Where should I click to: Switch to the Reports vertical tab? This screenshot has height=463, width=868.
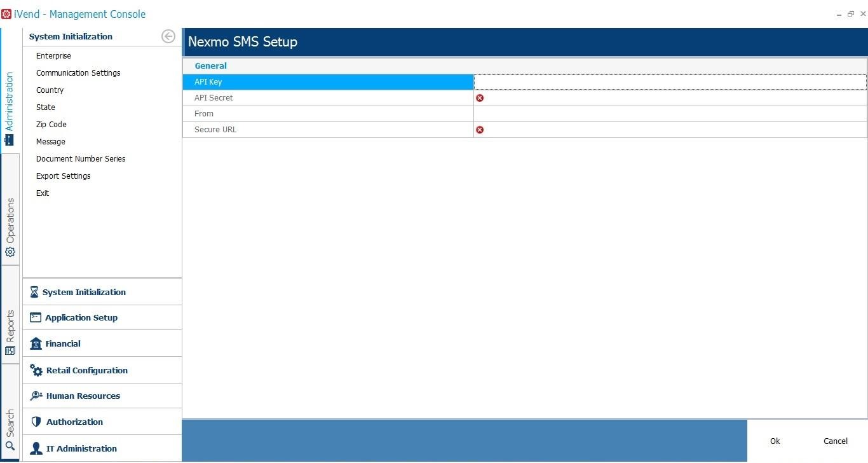(10, 315)
